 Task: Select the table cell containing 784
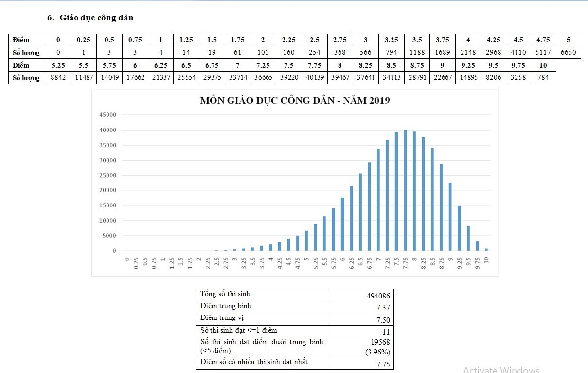pos(543,77)
